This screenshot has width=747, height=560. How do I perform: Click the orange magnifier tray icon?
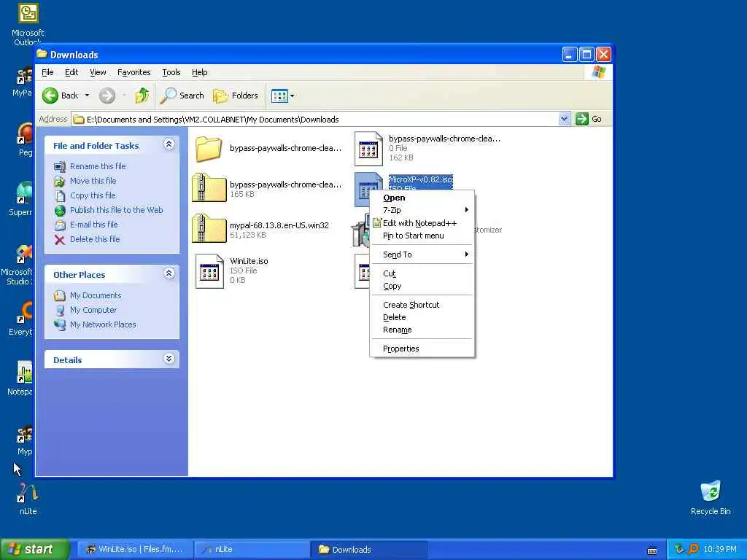click(x=693, y=550)
